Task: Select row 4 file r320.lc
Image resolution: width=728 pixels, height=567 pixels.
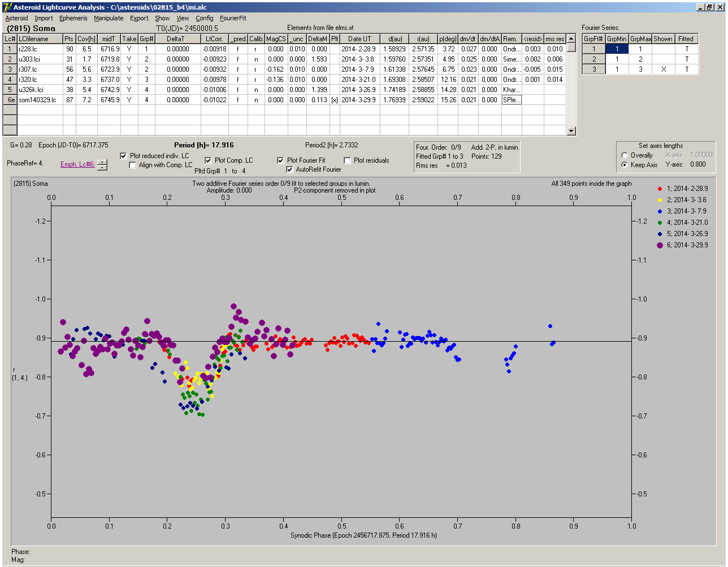Action: [x=39, y=79]
